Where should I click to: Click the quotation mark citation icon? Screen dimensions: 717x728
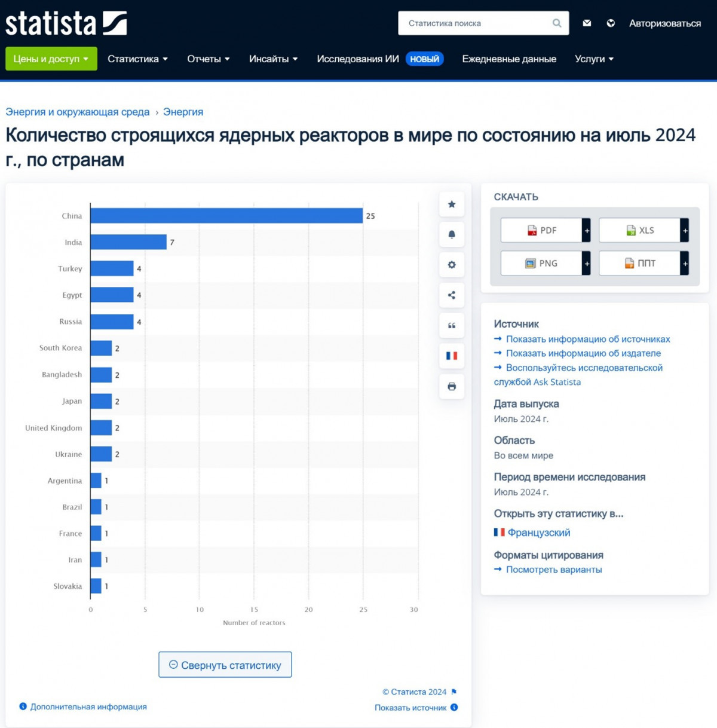coord(452,326)
